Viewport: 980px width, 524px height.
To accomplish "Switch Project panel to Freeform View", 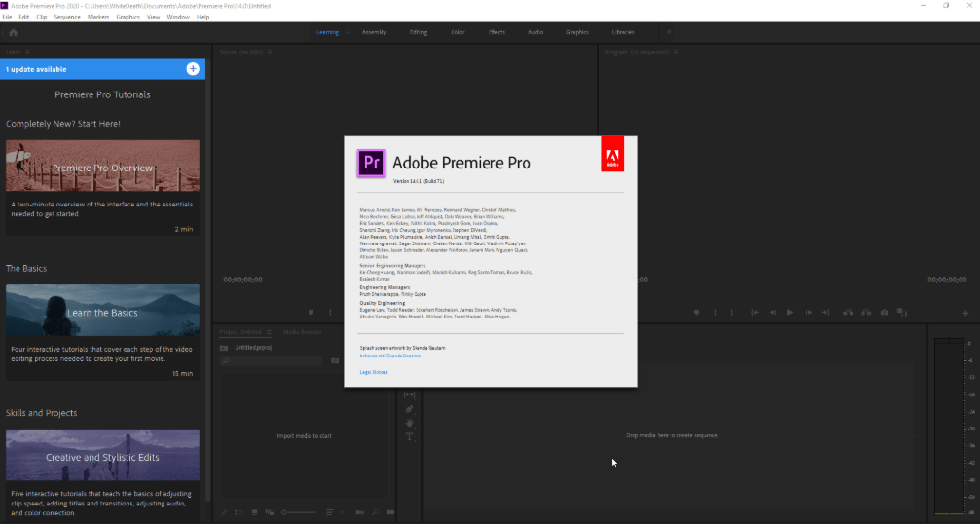I will (270, 512).
